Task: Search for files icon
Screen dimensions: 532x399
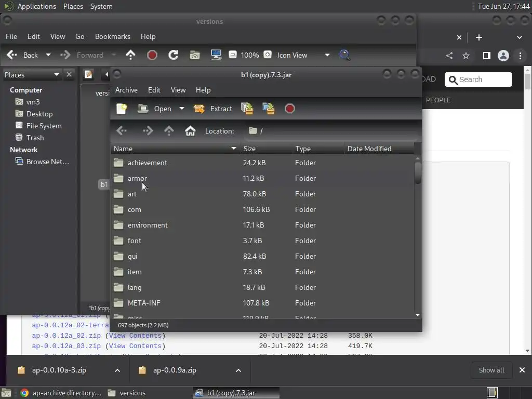Action: (x=345, y=55)
